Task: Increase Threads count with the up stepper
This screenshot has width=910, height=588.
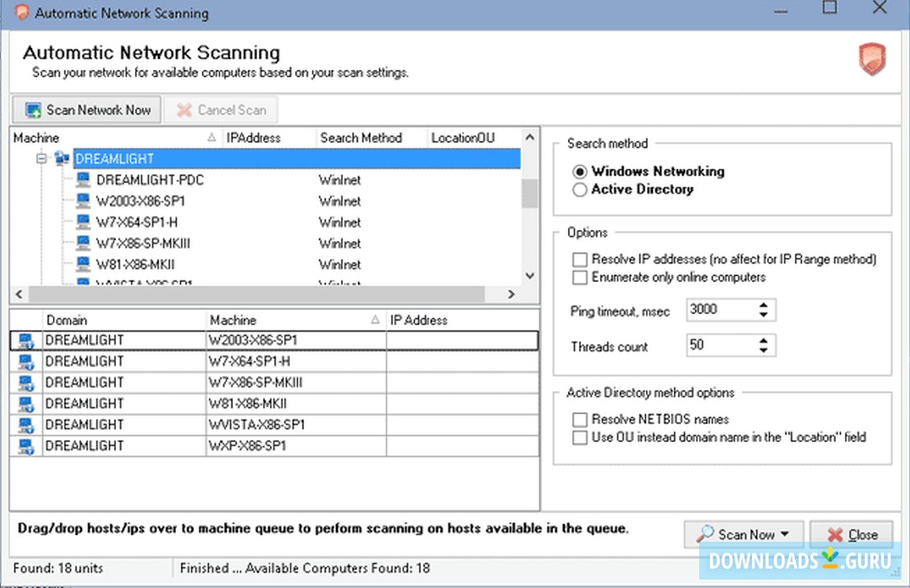Action: (x=763, y=340)
